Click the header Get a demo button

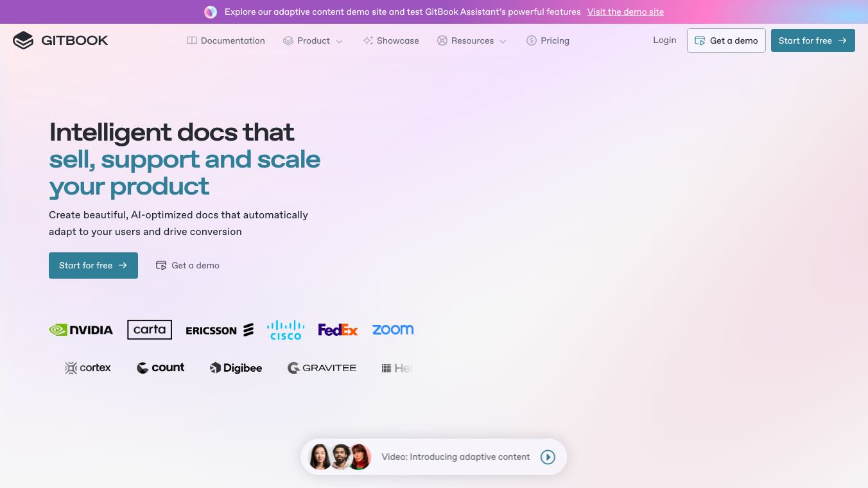[x=726, y=40]
